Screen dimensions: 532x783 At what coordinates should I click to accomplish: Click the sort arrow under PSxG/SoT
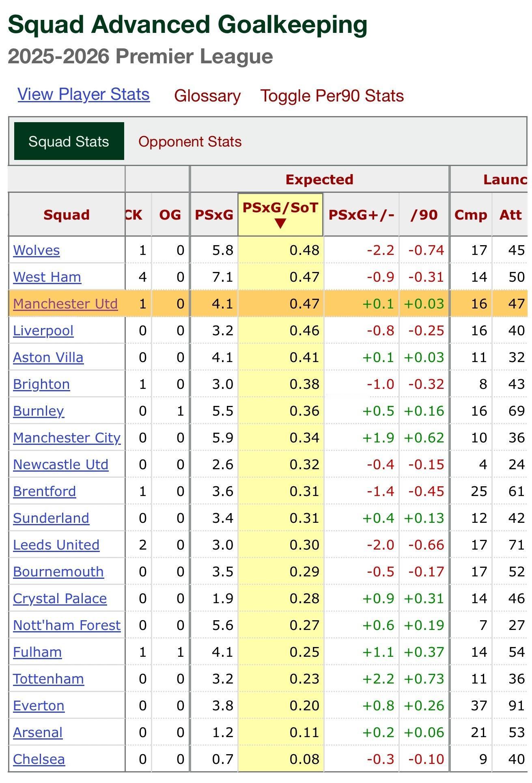(280, 223)
